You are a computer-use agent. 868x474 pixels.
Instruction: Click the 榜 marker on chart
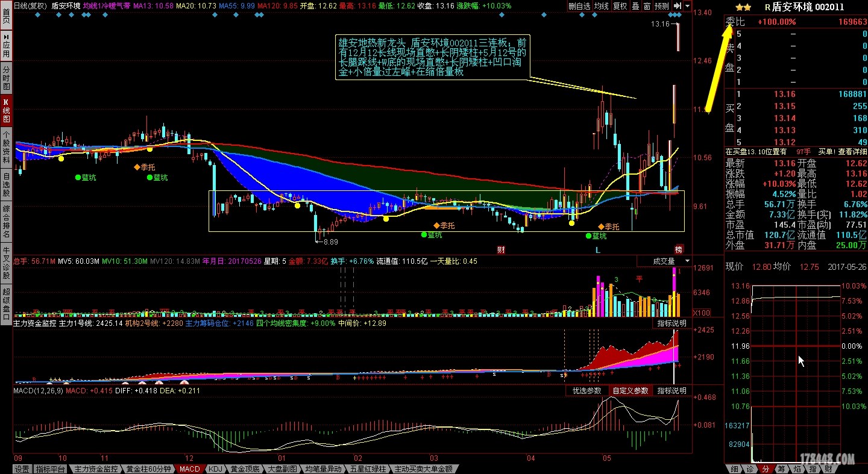point(679,249)
